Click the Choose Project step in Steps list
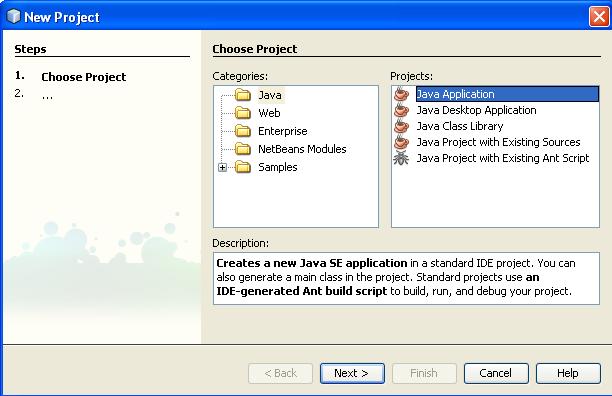The image size is (612, 396). pyautogui.click(x=84, y=77)
